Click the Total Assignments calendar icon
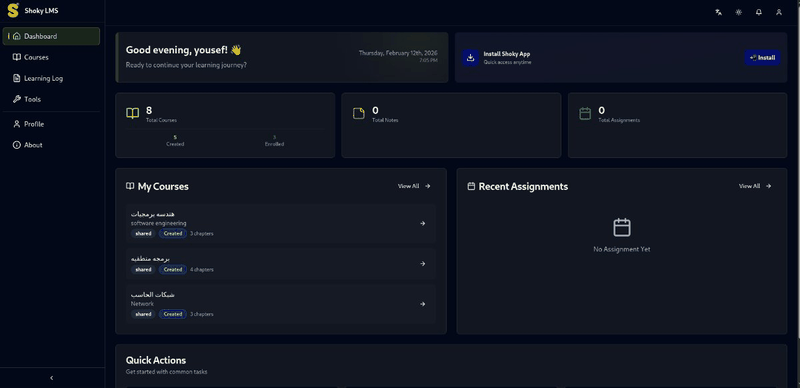The height and width of the screenshot is (388, 800). point(585,113)
